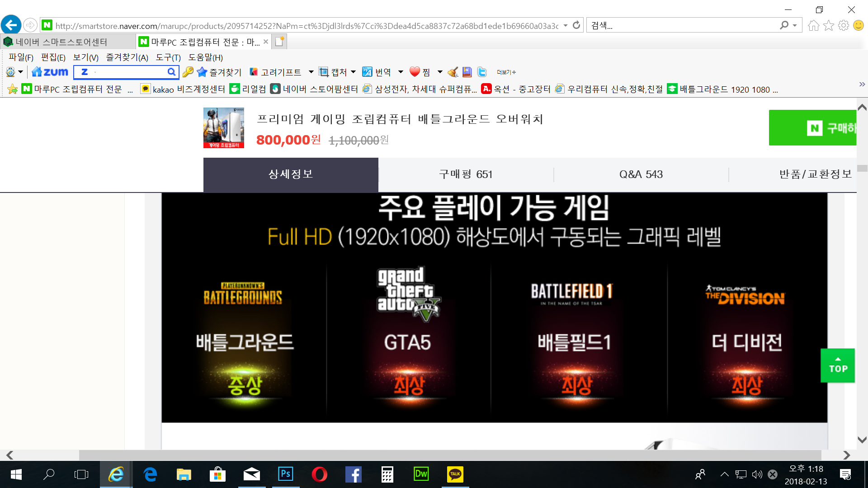This screenshot has height=488, width=868.
Task: Open a new browser tab
Action: 279,42
